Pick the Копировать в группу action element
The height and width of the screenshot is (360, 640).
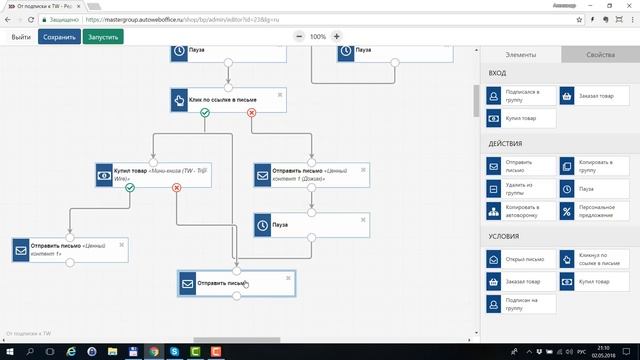point(594,166)
